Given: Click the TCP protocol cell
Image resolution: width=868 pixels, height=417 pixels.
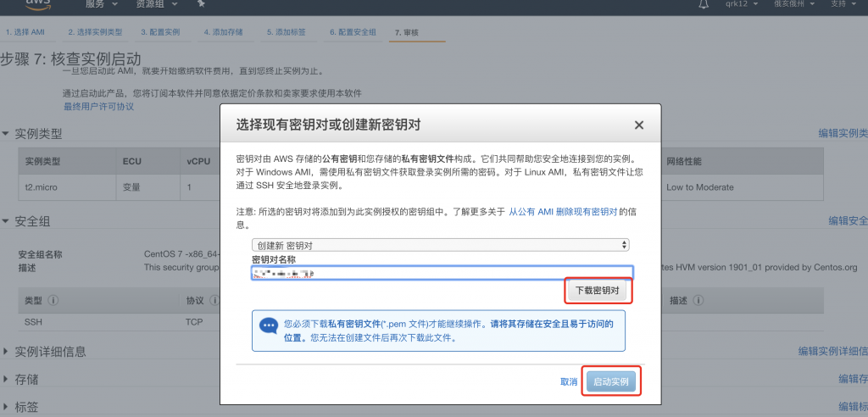Looking at the screenshot, I should (194, 322).
